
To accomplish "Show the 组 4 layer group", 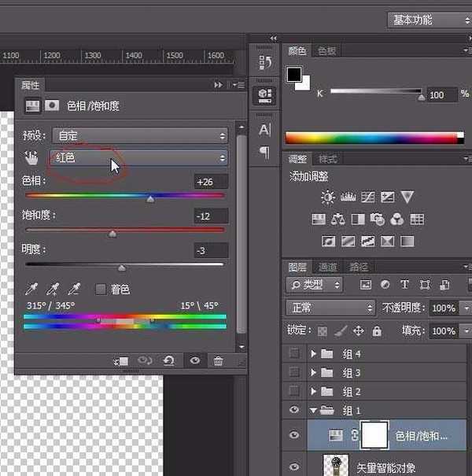I will pyautogui.click(x=295, y=353).
